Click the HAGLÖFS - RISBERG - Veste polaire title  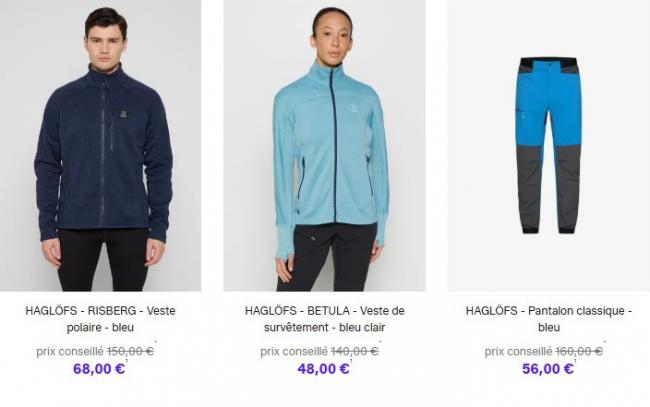coord(100,319)
